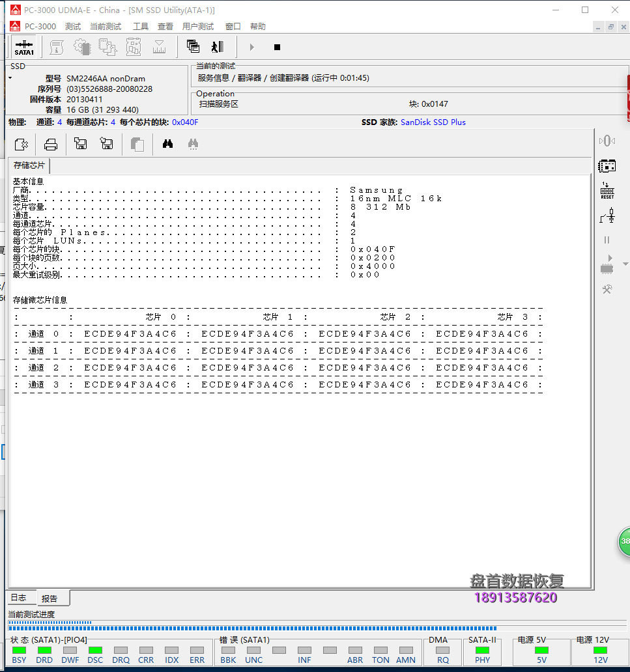Select the 存储芯片 tab
The image size is (630, 672).
pos(29,165)
